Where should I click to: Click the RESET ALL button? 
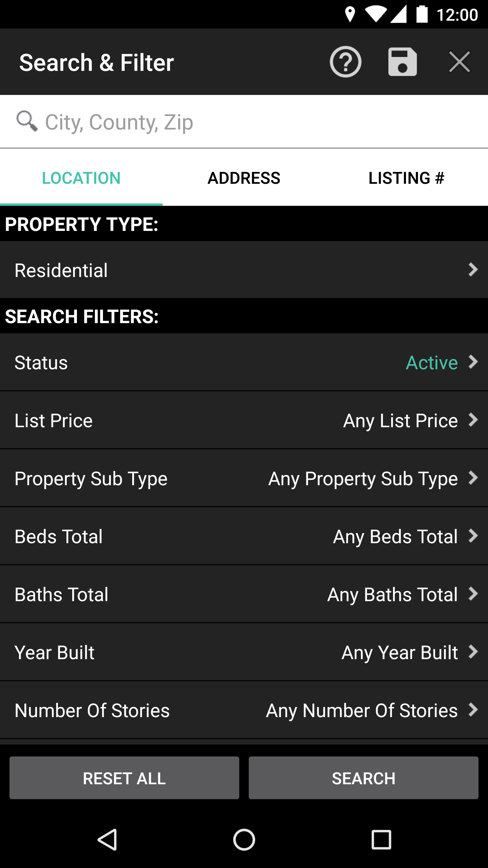(124, 778)
